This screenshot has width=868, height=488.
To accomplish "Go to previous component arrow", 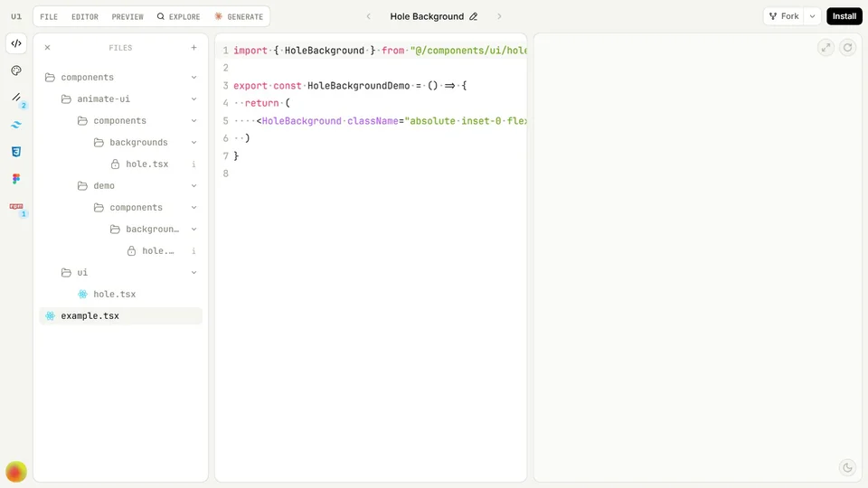I will click(x=369, y=16).
